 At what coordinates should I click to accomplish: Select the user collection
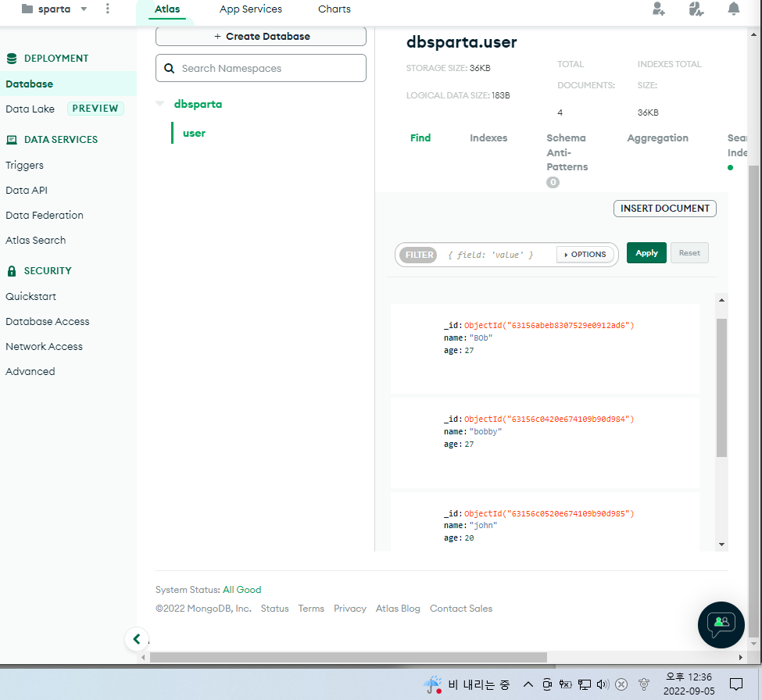point(194,133)
